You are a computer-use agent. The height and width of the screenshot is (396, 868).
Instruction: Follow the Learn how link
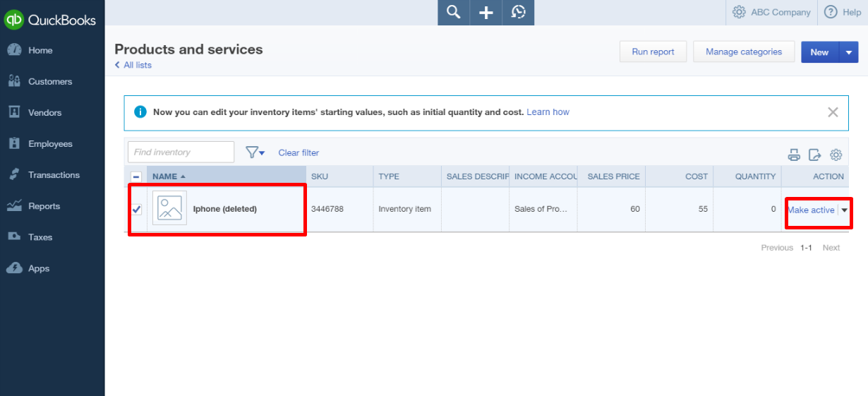(x=548, y=112)
